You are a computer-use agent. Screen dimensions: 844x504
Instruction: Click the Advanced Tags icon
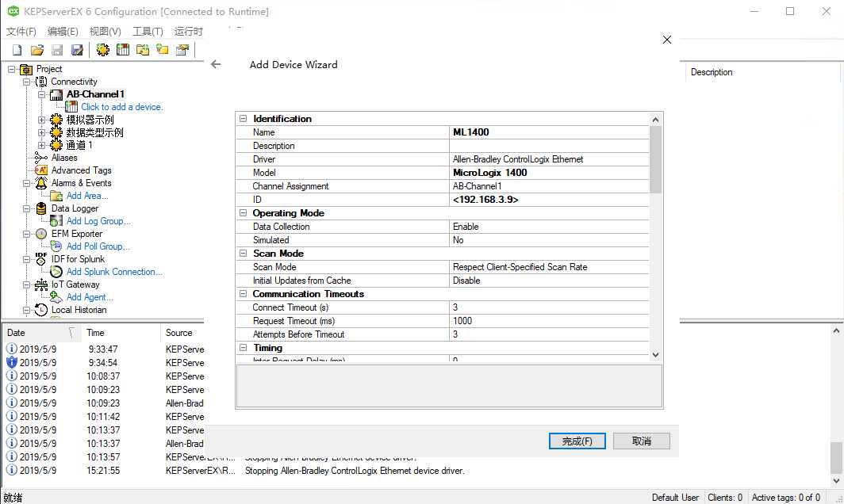41,170
